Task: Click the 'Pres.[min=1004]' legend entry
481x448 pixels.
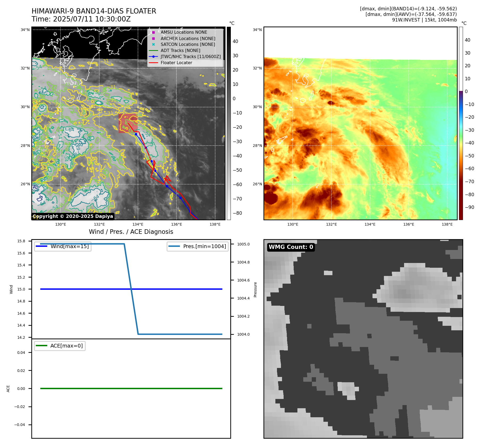Action: pyautogui.click(x=198, y=246)
